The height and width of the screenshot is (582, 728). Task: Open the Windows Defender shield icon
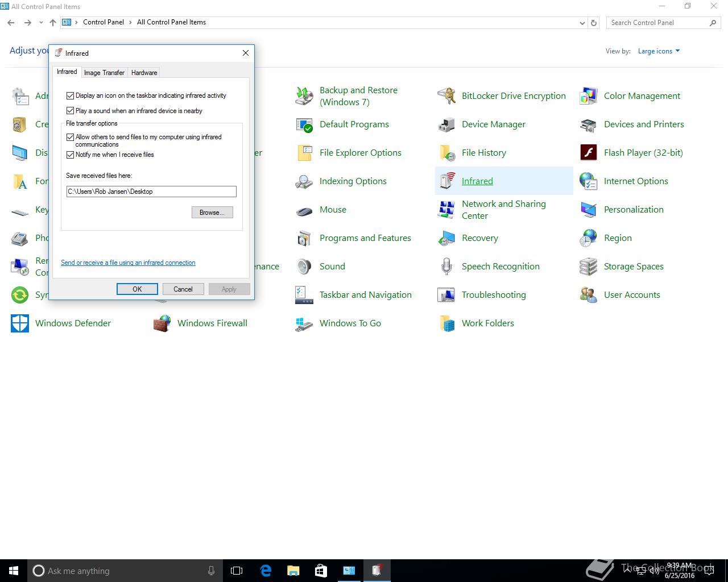(20, 323)
